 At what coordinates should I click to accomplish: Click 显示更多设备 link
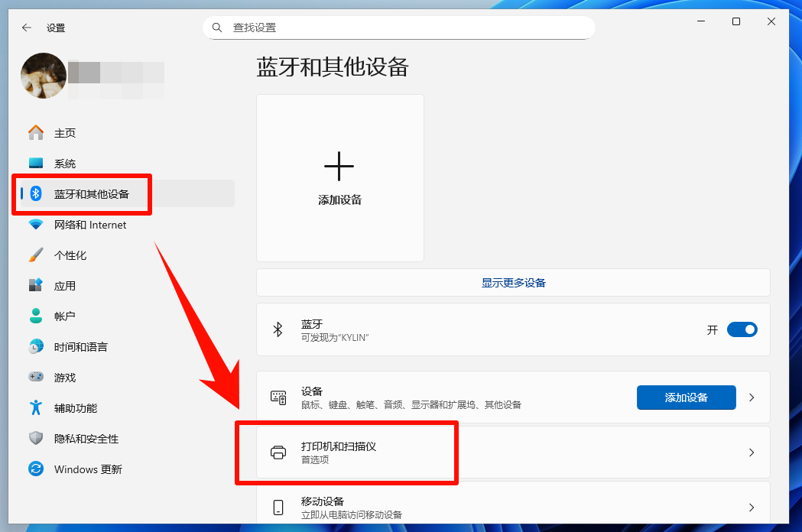coord(514,283)
